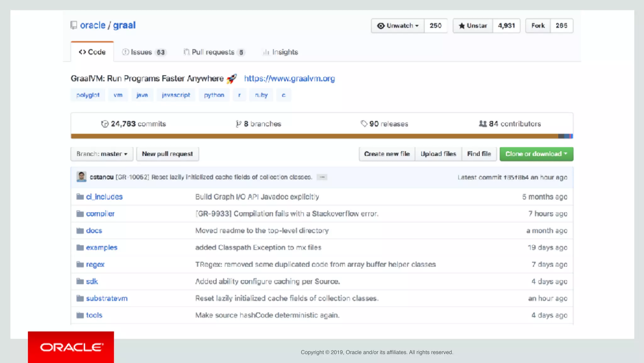Select the polyglot topic tag
The width and height of the screenshot is (644, 363).
(x=88, y=95)
